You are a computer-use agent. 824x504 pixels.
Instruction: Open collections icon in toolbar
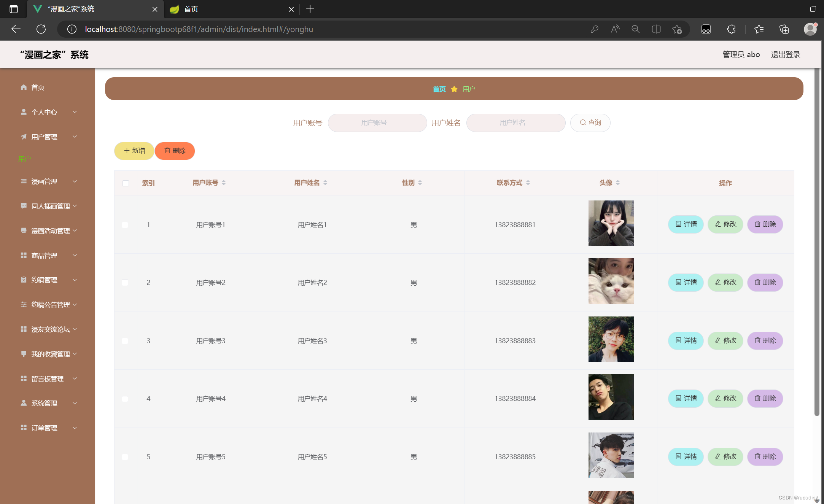coord(784,29)
